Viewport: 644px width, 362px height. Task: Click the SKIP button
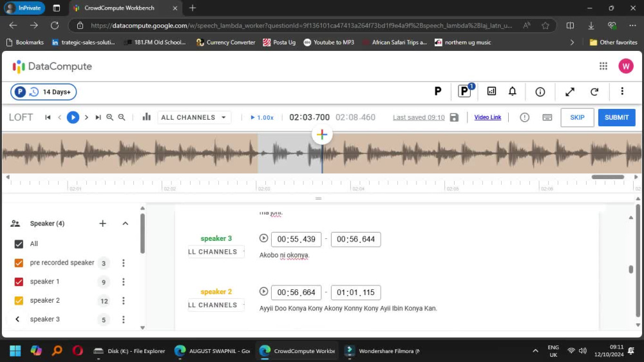click(577, 117)
